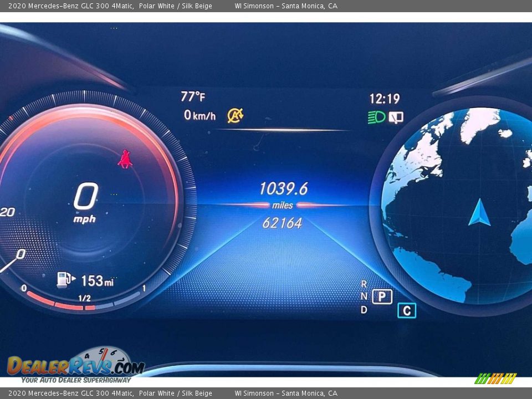This screenshot has height=399, width=532.
Task: Click the 20 mark on the speedometer
Action: pyautogui.click(x=7, y=212)
